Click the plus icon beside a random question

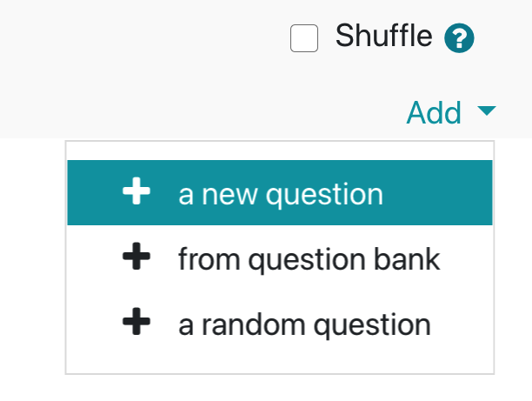(136, 321)
